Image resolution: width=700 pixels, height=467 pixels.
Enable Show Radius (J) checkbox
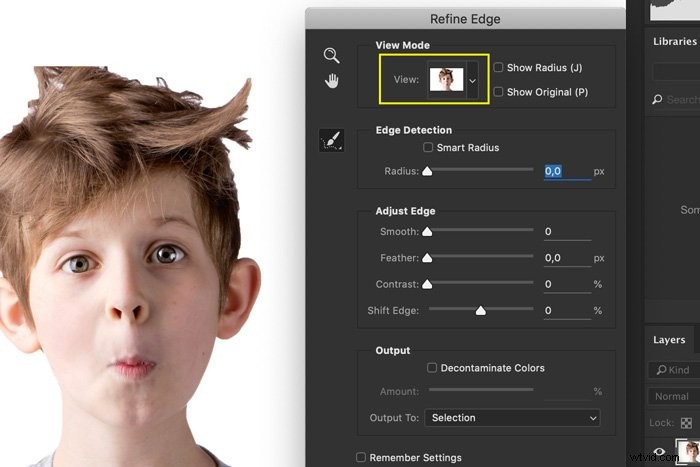pyautogui.click(x=498, y=67)
